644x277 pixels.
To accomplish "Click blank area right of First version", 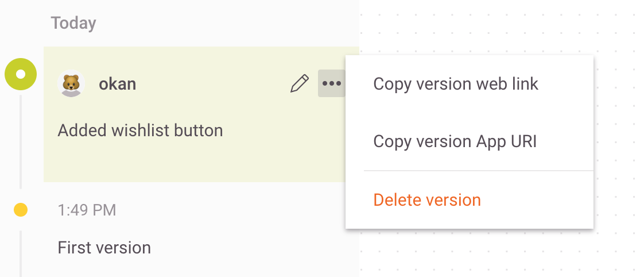I will 253,248.
